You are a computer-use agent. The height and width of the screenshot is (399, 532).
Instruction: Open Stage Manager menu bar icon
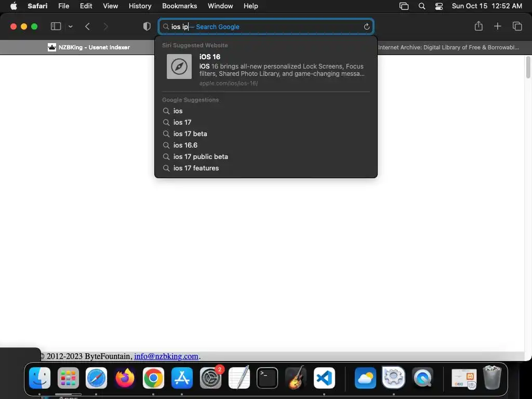[x=404, y=6]
